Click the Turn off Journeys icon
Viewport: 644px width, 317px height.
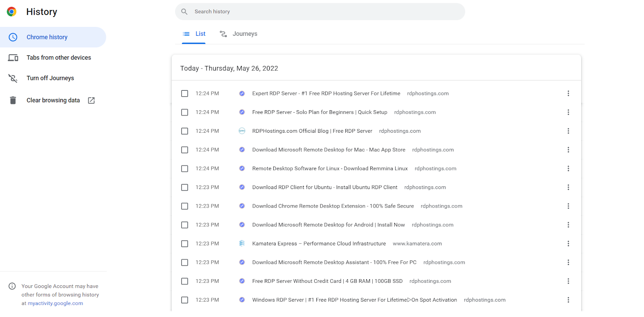coord(13,78)
